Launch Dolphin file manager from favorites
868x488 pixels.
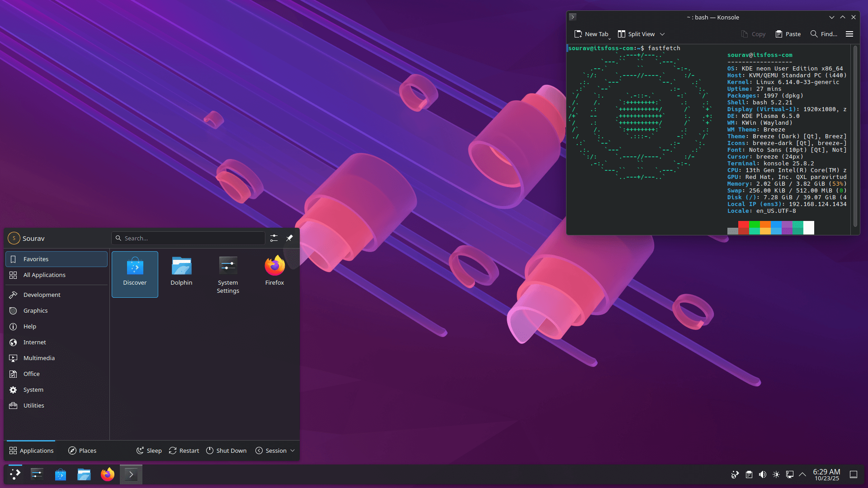click(181, 271)
